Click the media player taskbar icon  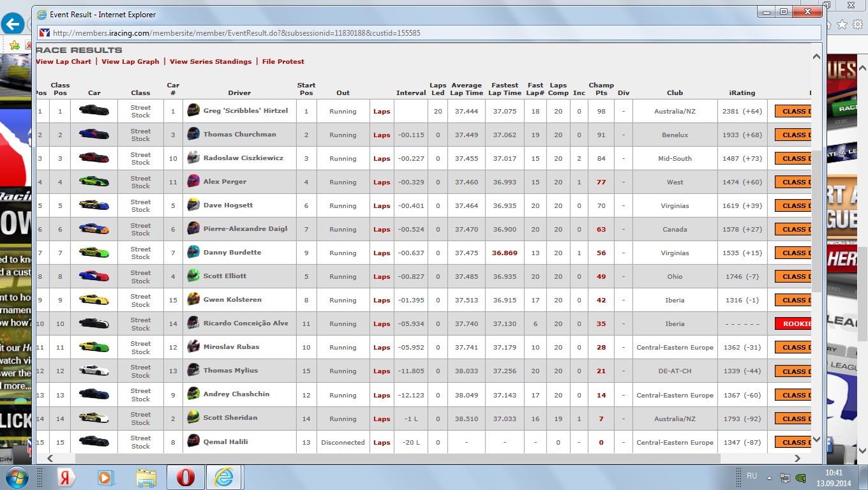(105, 477)
